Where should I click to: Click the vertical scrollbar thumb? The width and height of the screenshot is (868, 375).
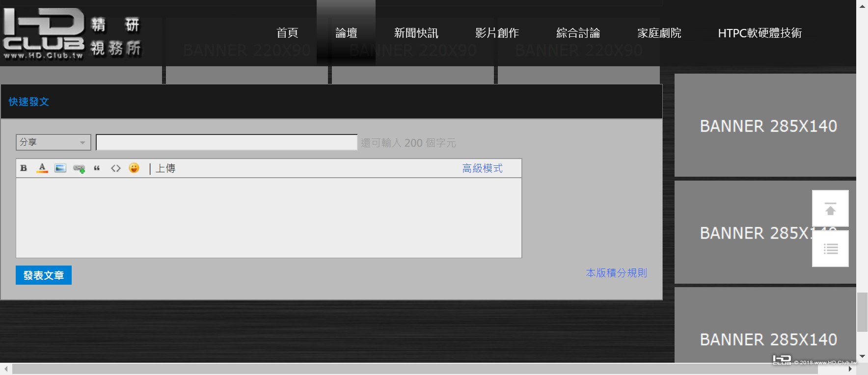[862, 312]
